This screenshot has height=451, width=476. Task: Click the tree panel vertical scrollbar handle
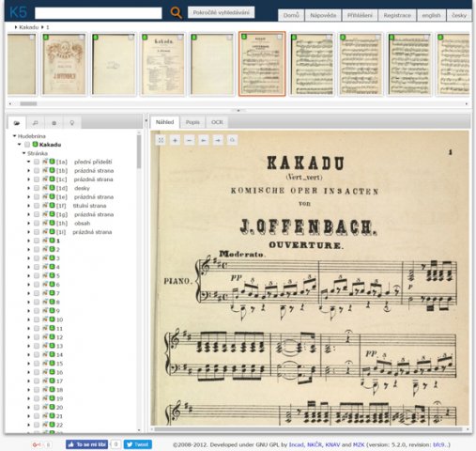[x=139, y=152]
